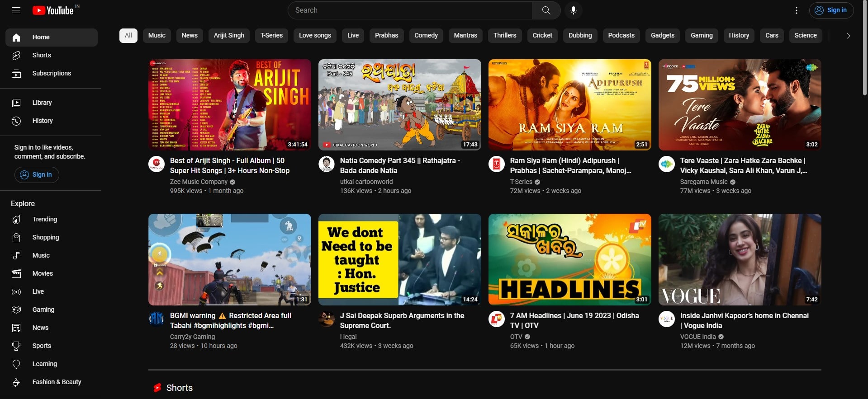Select the All filter chip
Image resolution: width=868 pixels, height=399 pixels.
128,35
